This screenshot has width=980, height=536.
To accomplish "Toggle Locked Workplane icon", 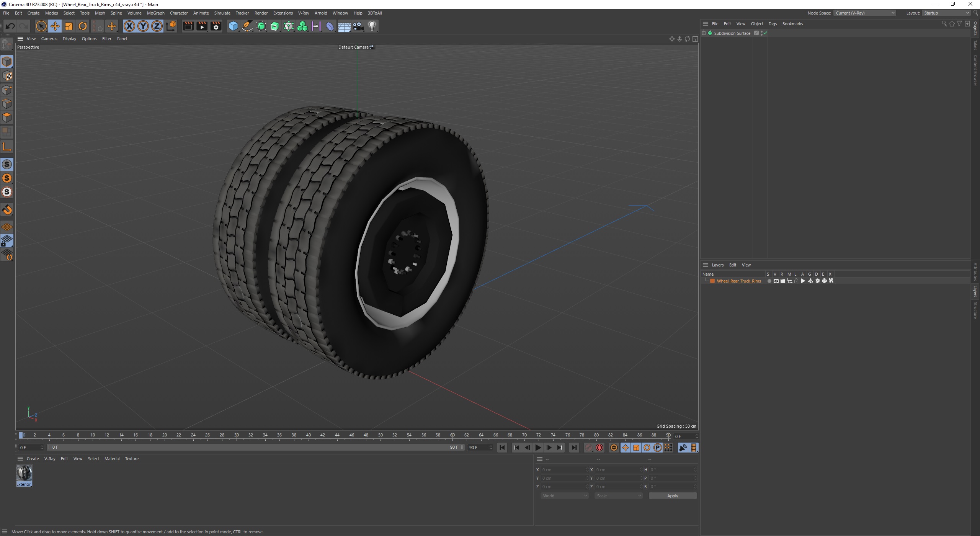I will pyautogui.click(x=7, y=241).
